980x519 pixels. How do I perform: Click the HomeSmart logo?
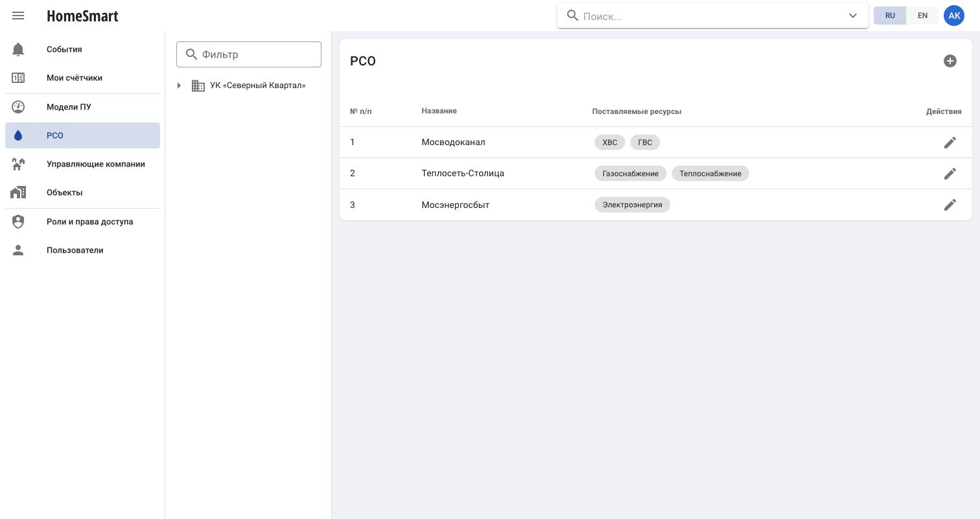tap(82, 16)
